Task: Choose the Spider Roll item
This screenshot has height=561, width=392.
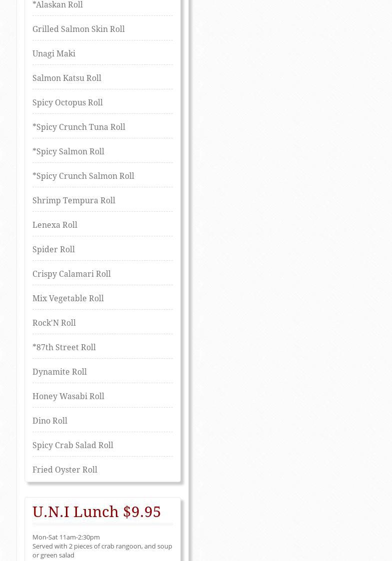Action: pyautogui.click(x=53, y=250)
